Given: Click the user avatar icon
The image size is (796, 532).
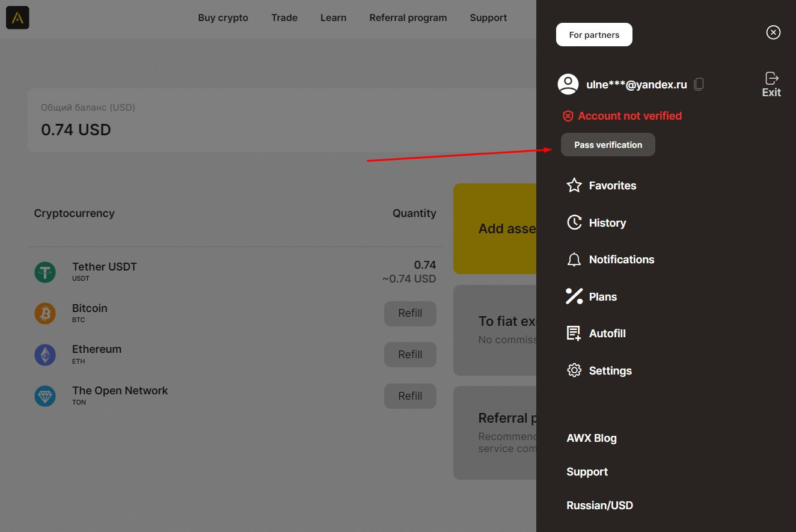Looking at the screenshot, I should [568, 85].
